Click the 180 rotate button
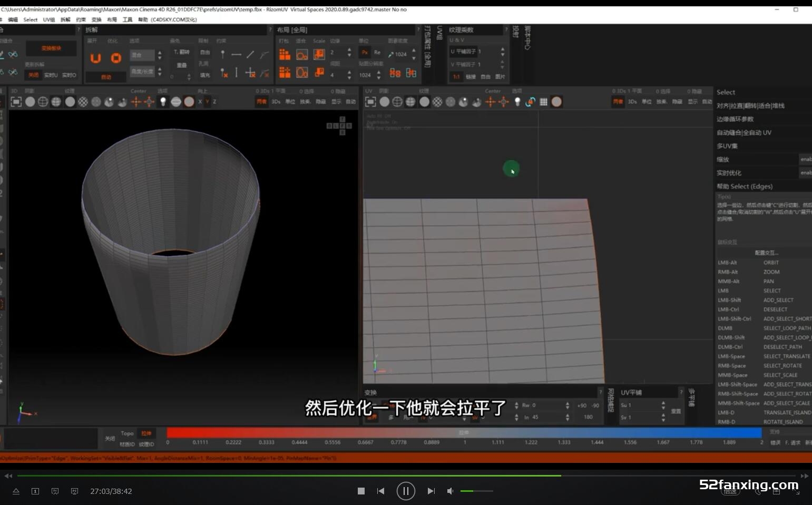Viewport: 812px width, 505px height. click(x=588, y=417)
